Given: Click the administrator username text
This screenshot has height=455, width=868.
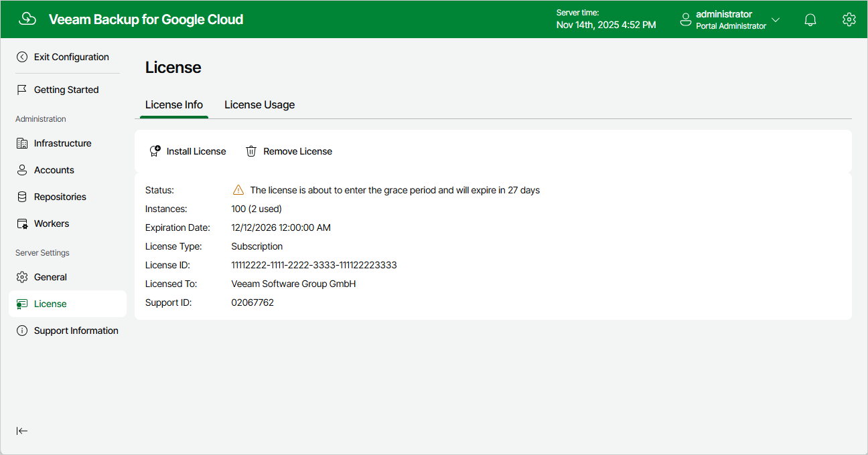Looking at the screenshot, I should click(724, 14).
